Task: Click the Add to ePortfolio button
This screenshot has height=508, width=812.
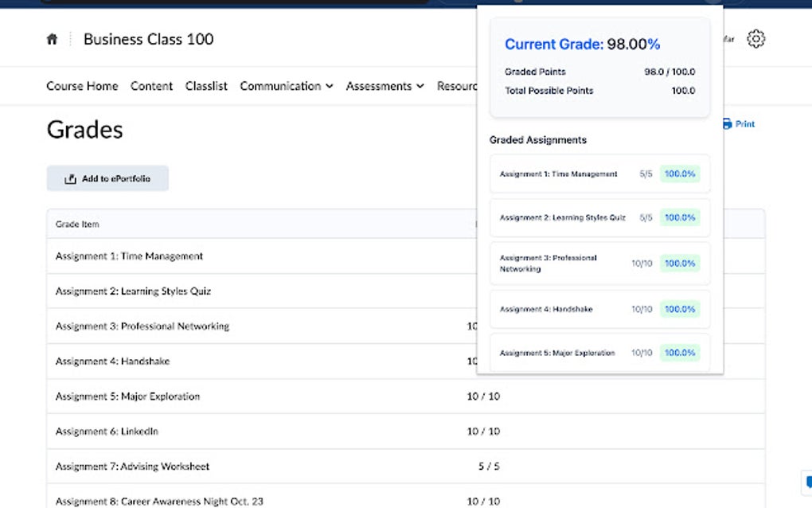Action: [107, 178]
